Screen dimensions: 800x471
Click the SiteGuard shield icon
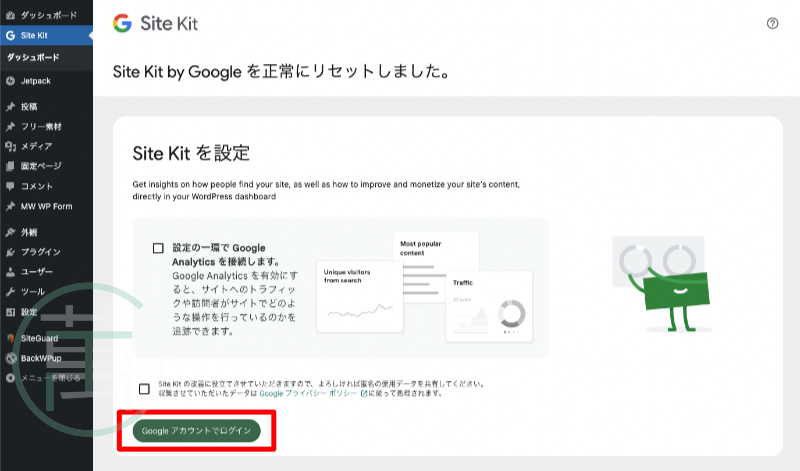click(10, 338)
